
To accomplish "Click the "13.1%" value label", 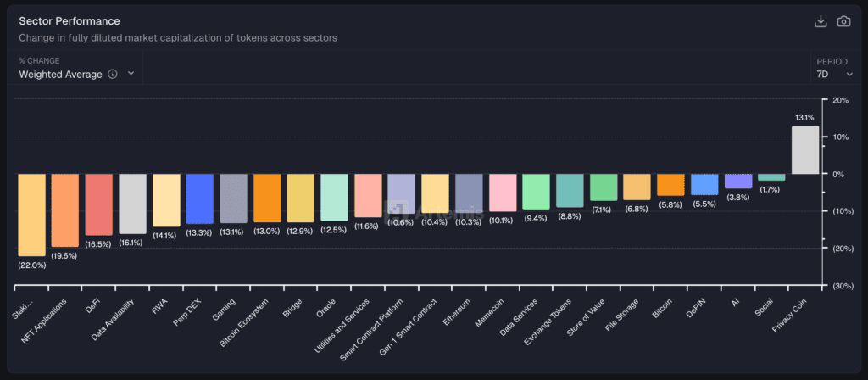I will point(805,117).
